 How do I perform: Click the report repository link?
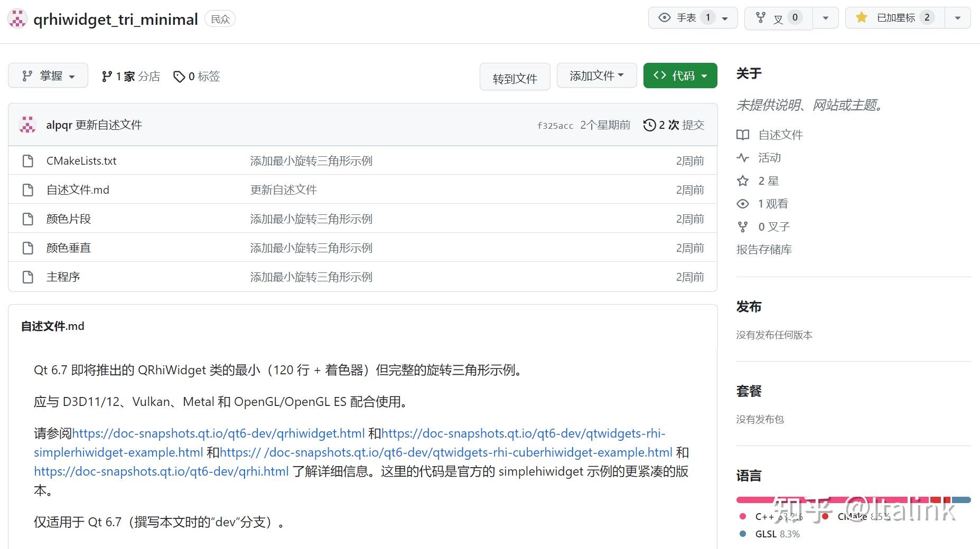click(x=764, y=250)
